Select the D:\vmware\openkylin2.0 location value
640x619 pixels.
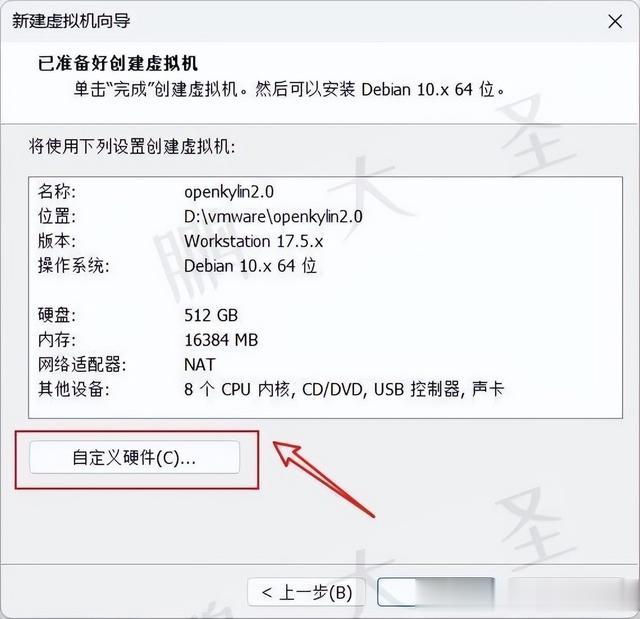273,216
